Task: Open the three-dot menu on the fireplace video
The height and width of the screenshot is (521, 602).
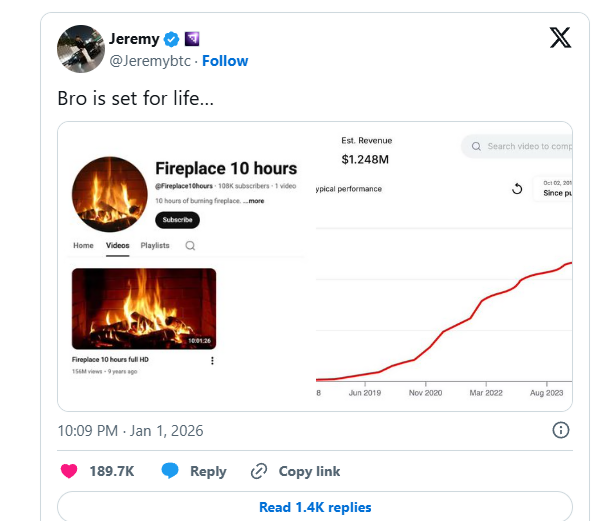Action: pyautogui.click(x=212, y=361)
